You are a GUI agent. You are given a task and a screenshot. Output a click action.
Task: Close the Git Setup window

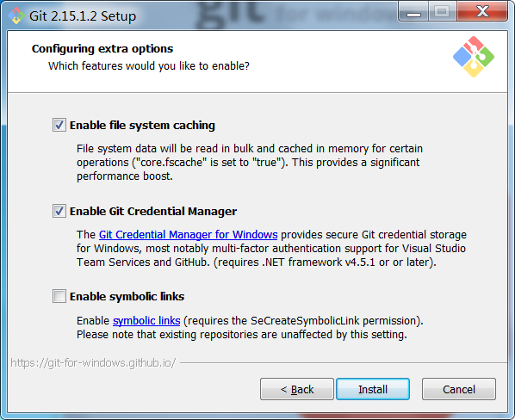482,12
